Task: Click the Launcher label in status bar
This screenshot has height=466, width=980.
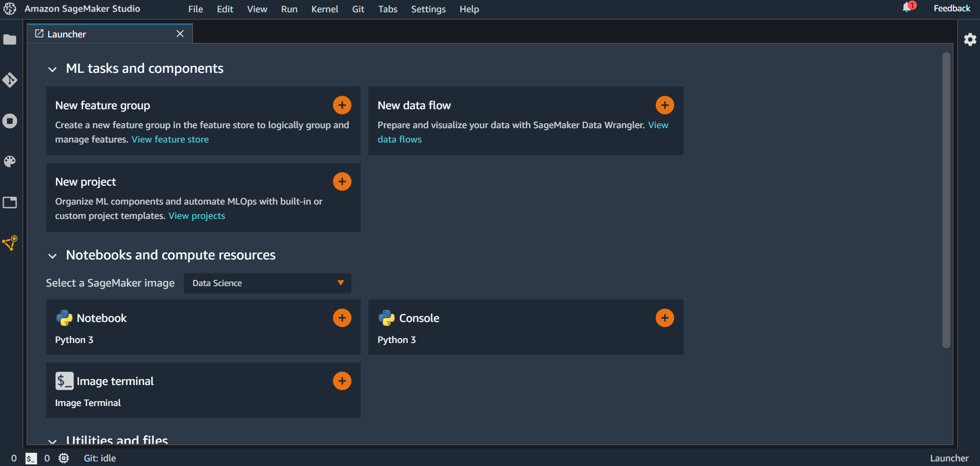Action: point(949,458)
